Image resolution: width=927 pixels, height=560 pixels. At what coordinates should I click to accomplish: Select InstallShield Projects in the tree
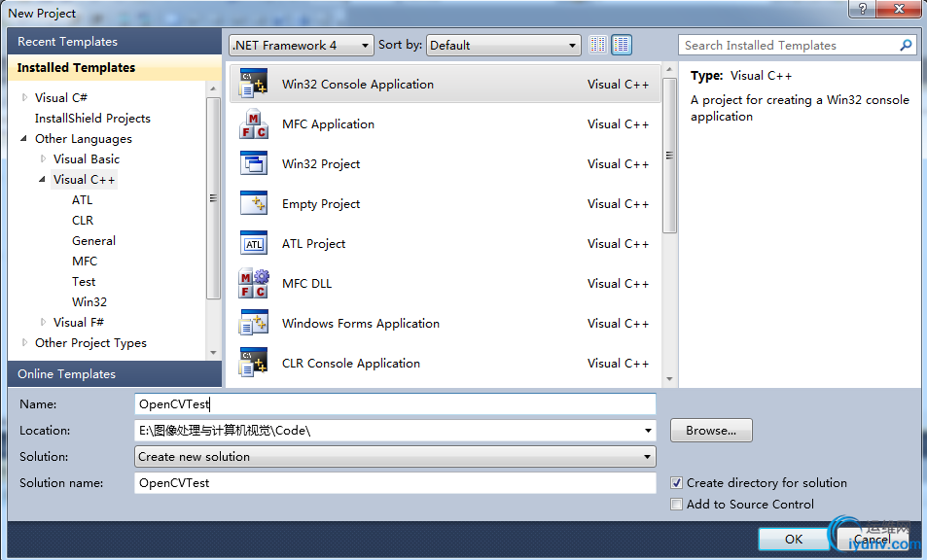coord(92,119)
